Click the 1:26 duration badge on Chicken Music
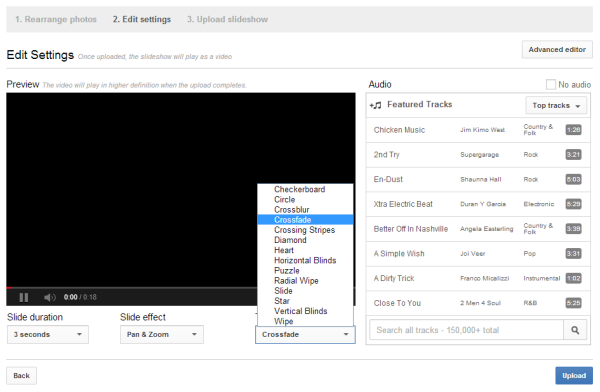The image size is (600, 392). click(x=574, y=130)
